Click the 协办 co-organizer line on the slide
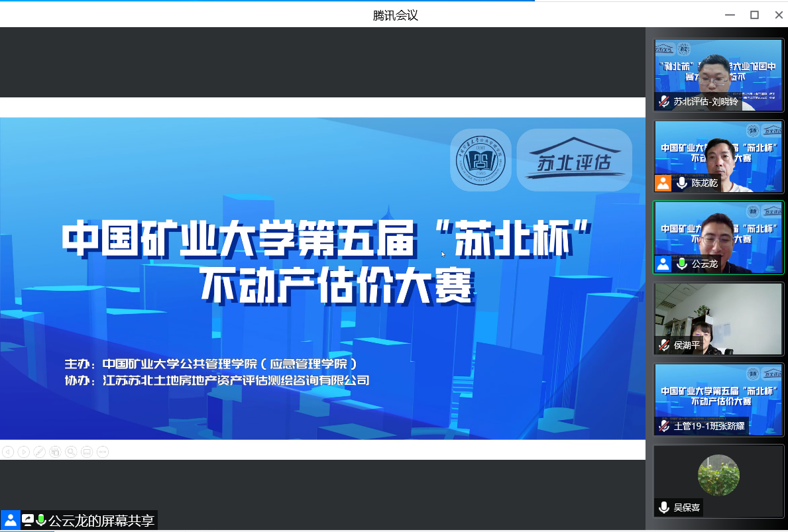 pyautogui.click(x=217, y=380)
